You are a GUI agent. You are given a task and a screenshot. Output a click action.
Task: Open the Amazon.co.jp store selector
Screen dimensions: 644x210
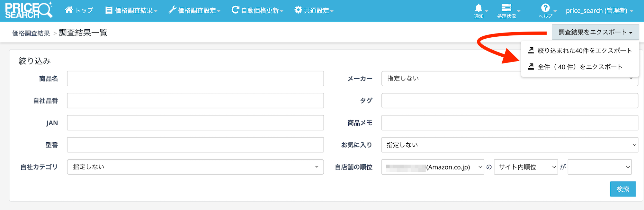(x=433, y=167)
